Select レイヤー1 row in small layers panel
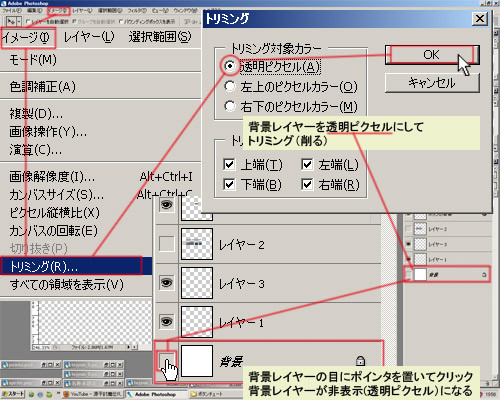Screen dimensions: 500x400 point(447,259)
